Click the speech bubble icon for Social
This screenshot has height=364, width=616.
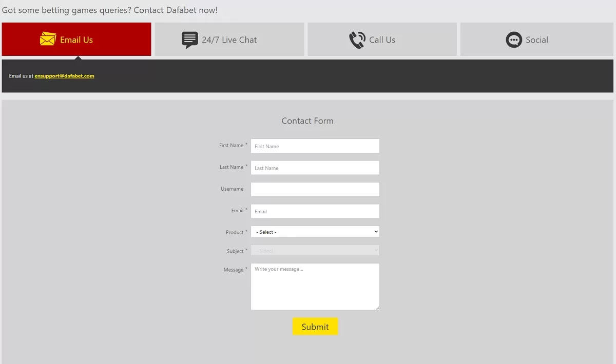(x=514, y=40)
